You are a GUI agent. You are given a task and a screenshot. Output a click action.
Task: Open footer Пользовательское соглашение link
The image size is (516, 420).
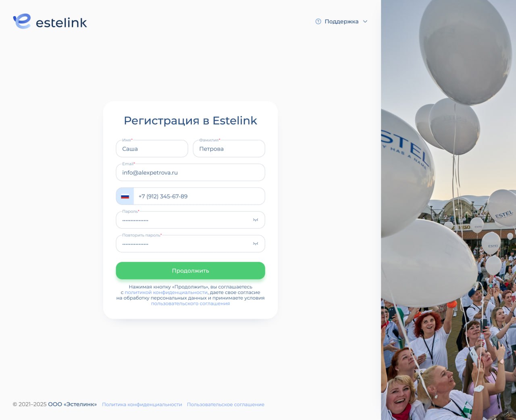(226, 404)
